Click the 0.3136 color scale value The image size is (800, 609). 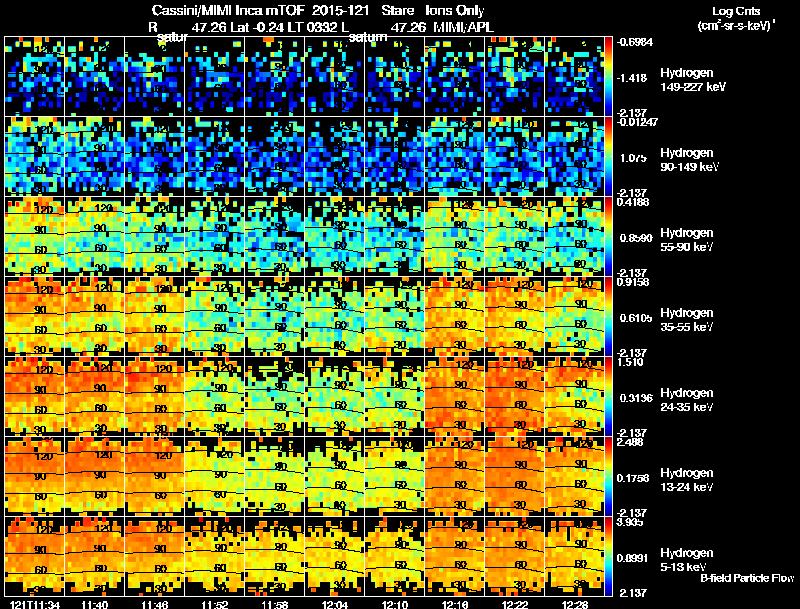click(x=636, y=398)
